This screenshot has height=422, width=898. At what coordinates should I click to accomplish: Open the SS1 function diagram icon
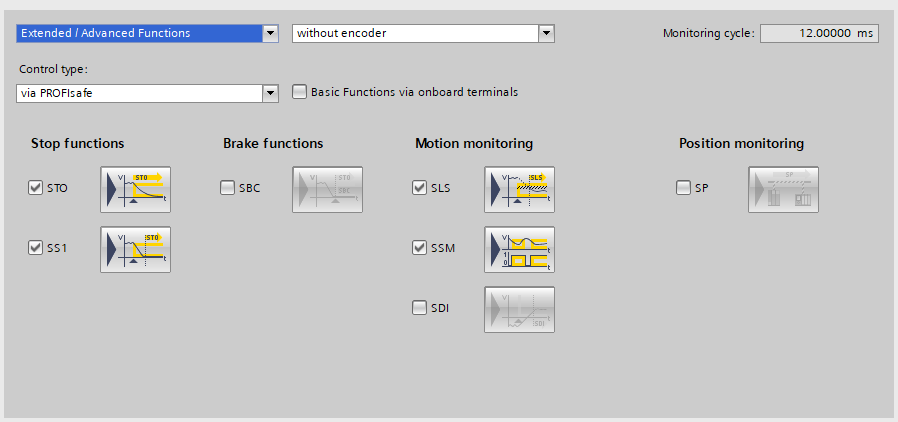(x=135, y=249)
